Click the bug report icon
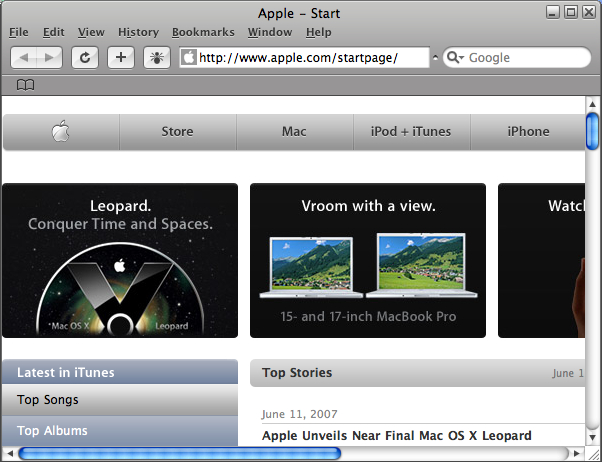This screenshot has width=602, height=462. pyautogui.click(x=157, y=58)
